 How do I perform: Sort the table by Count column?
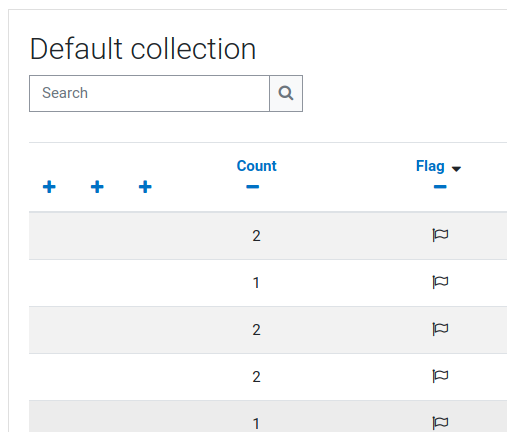(257, 166)
